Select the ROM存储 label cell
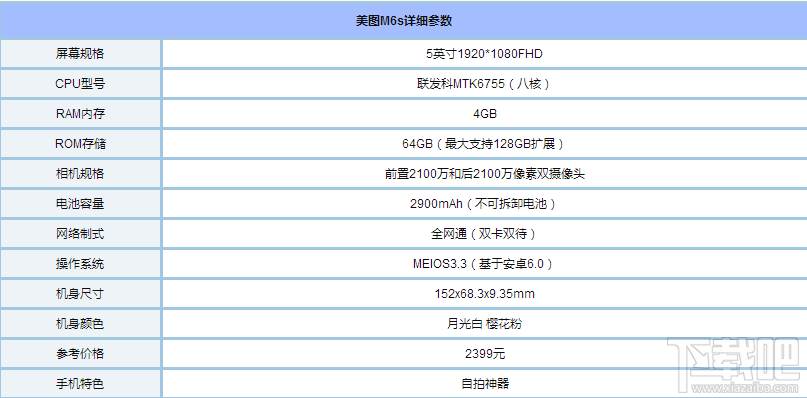This screenshot has height=398, width=807. [80, 144]
